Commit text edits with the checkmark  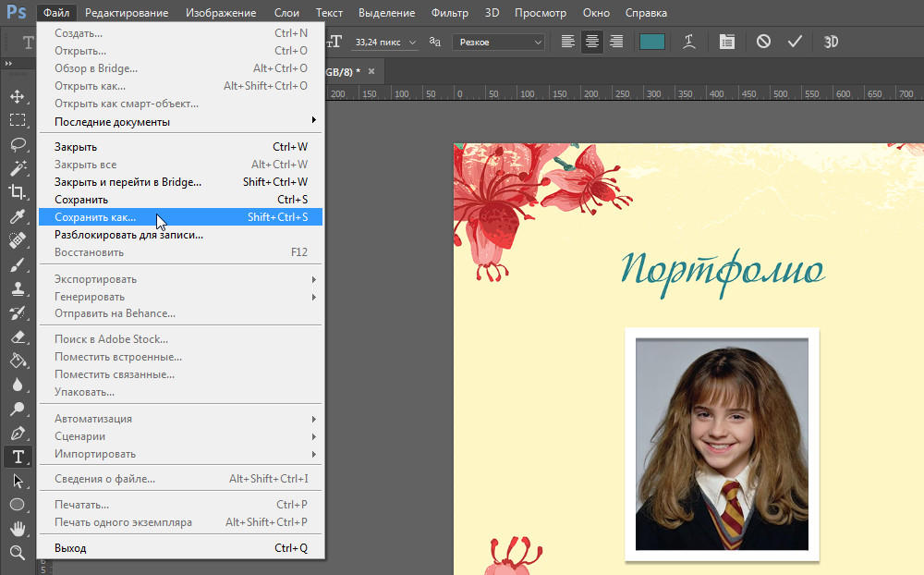coord(794,42)
